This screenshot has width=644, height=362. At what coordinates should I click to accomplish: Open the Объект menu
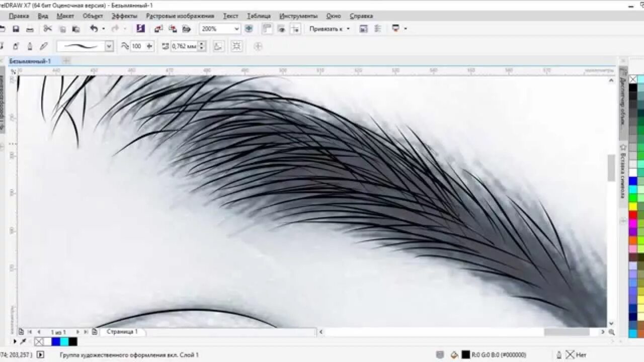[93, 16]
